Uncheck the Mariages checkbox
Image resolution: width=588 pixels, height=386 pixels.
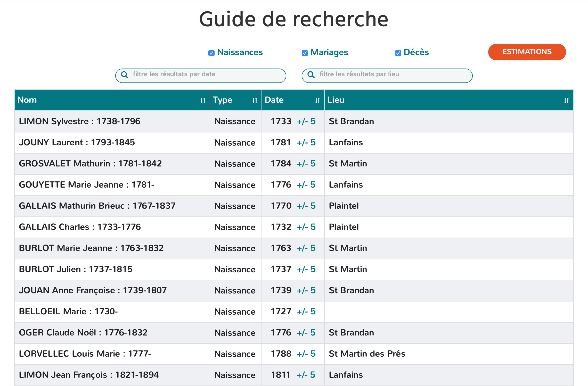[x=305, y=53]
